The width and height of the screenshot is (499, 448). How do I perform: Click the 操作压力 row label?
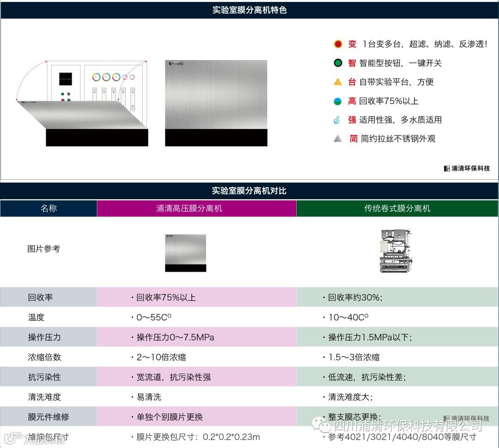[44, 337]
